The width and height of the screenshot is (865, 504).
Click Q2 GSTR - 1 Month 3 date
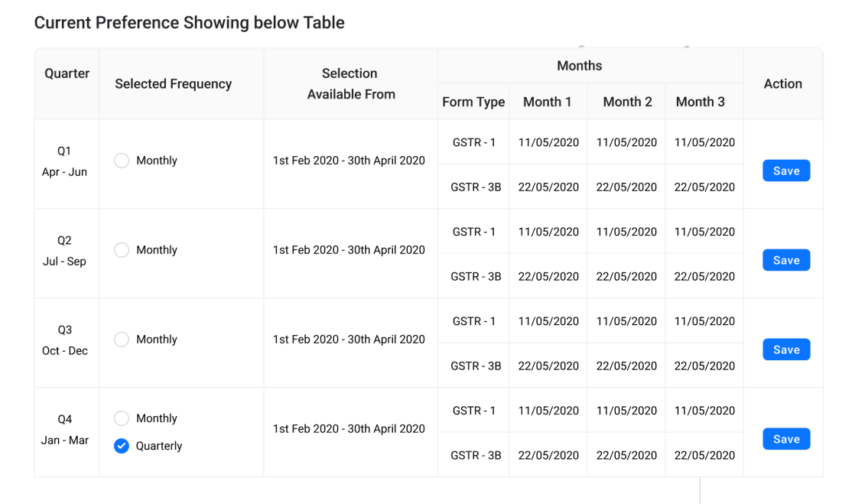[x=704, y=232]
